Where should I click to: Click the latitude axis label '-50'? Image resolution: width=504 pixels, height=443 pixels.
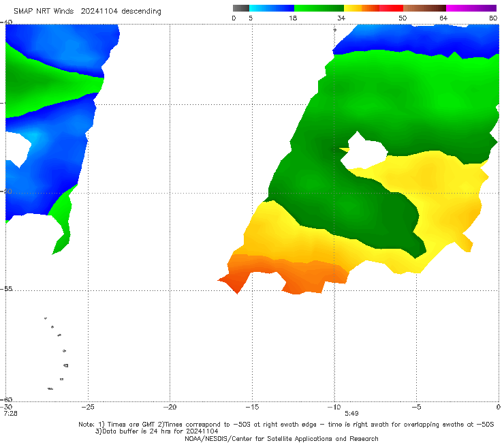6,191
